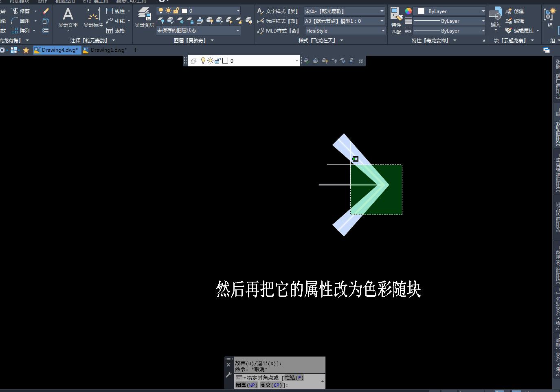The height and width of the screenshot is (392, 560).
Task: Toggle layer freeze sun icon in floating toolbar
Action: (x=210, y=61)
